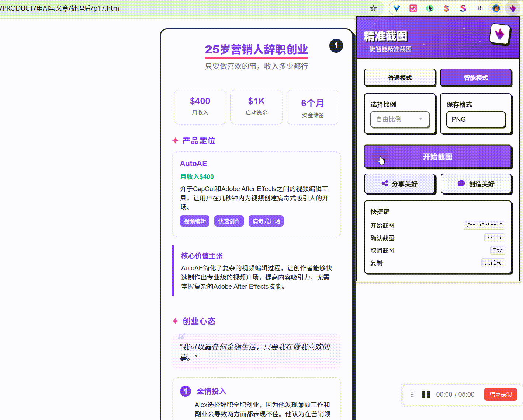523x420 pixels.
Task: Switch to 普通模式
Action: (x=400, y=78)
